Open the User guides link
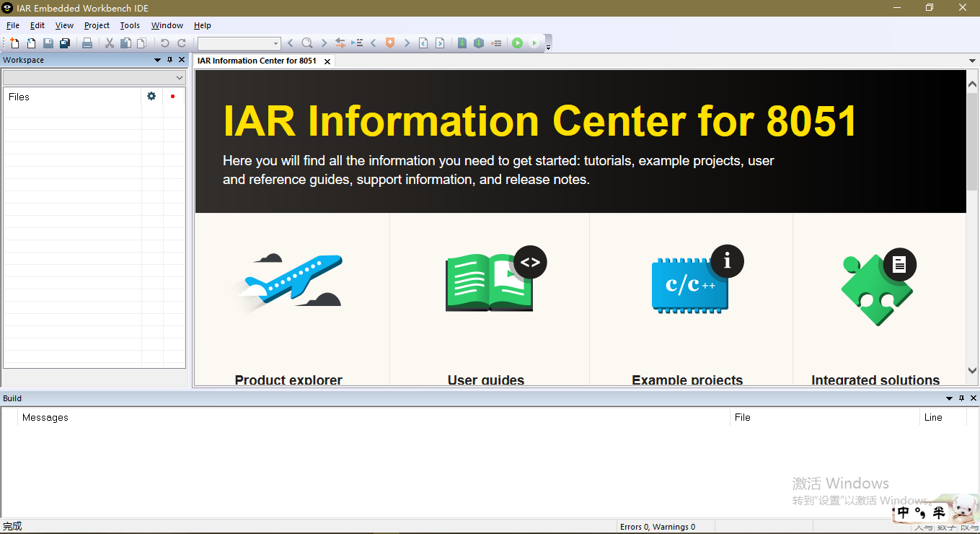Screen dimensions: 980x534 (x=486, y=380)
